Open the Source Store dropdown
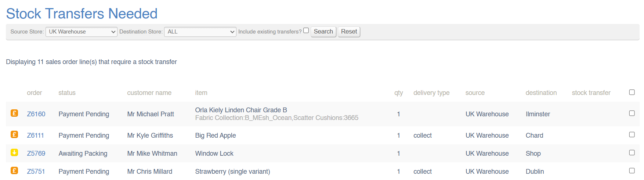644x180 pixels. coord(81,32)
